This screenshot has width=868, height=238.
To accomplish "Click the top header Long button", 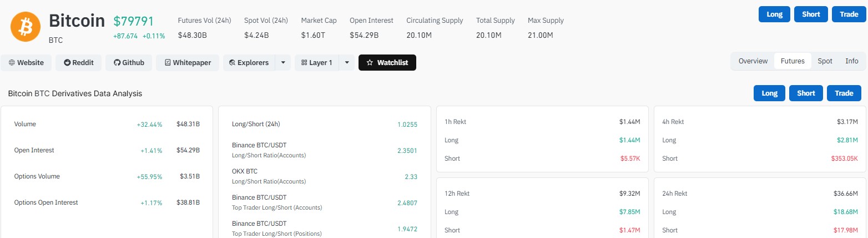I will 774,14.
